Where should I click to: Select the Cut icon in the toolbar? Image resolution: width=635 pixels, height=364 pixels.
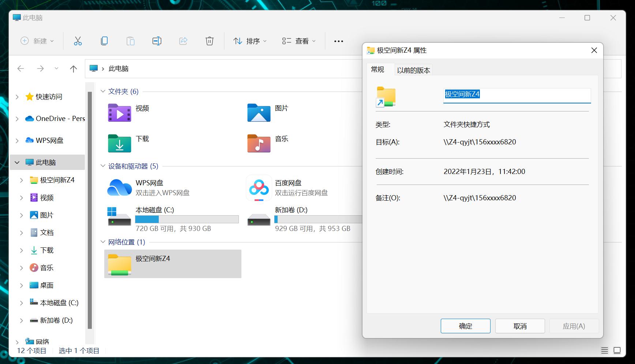[x=78, y=41]
